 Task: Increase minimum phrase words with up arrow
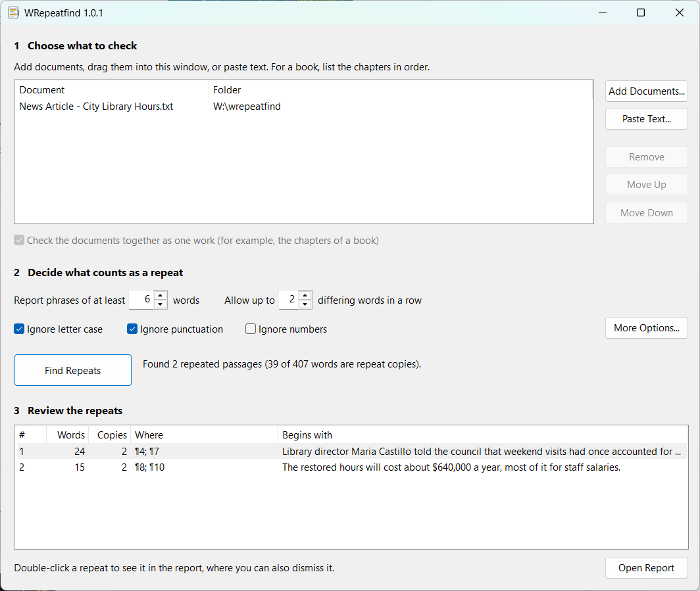161,295
